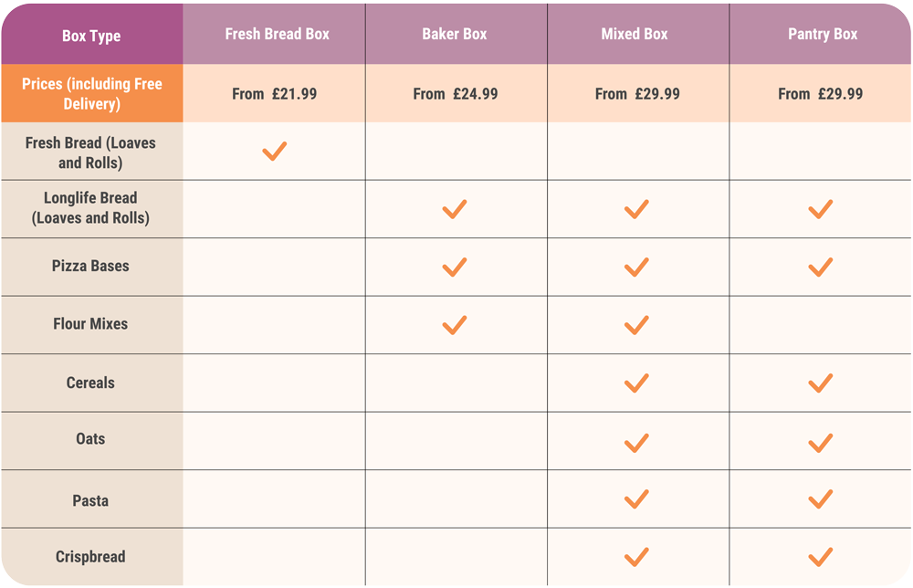Select the Mixed Box column header
This screenshot has height=588, width=913.
click(635, 35)
